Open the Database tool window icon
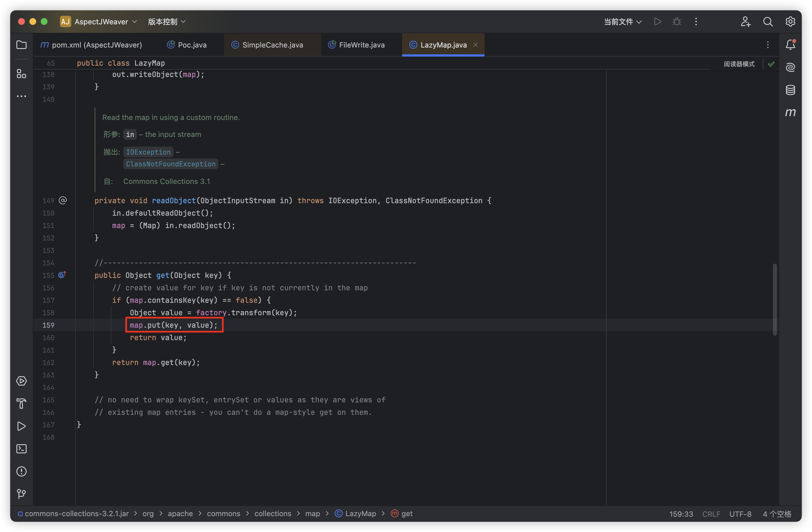This screenshot has width=812, height=532. coord(790,90)
